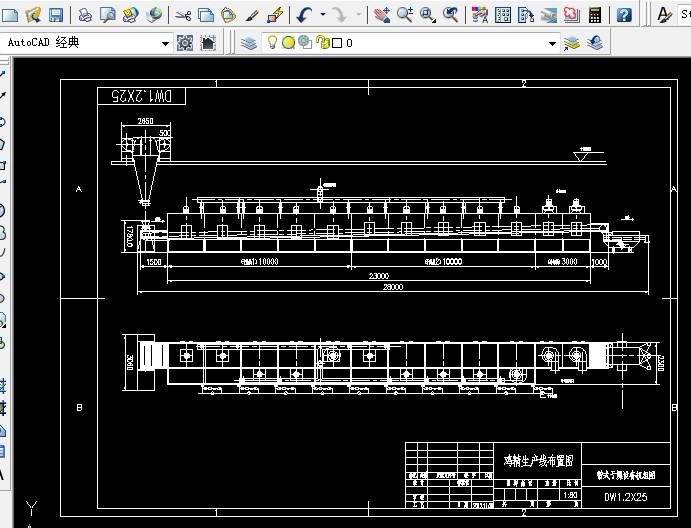
Task: Open the AutoCAD 经典 workspace dropdown
Action: pos(86,43)
